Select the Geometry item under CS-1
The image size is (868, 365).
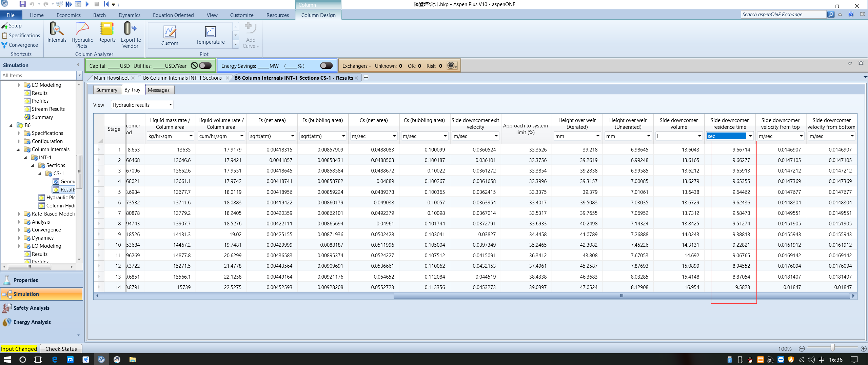tap(64, 182)
